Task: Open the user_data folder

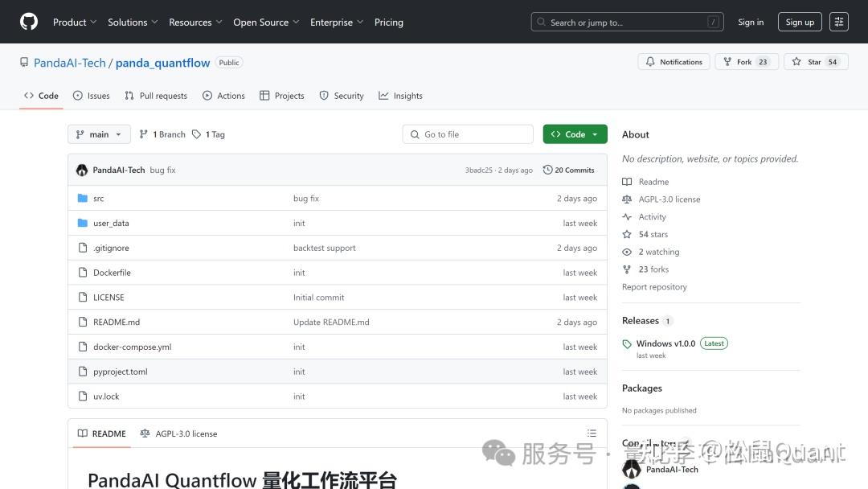Action: (111, 223)
